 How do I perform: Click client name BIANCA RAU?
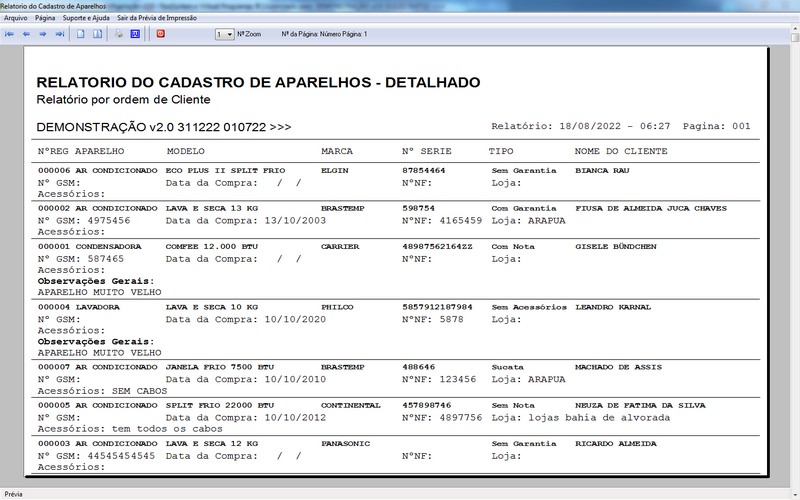(x=602, y=170)
